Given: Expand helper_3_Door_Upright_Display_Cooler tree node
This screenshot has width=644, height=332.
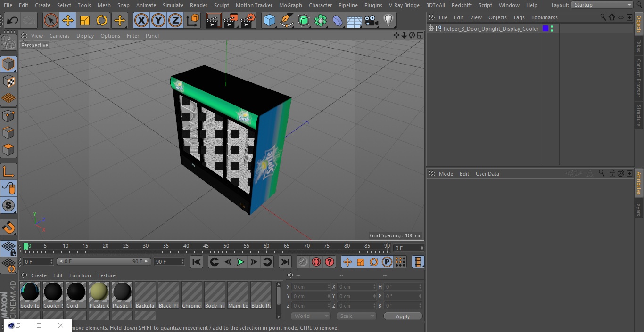Looking at the screenshot, I should tap(430, 29).
